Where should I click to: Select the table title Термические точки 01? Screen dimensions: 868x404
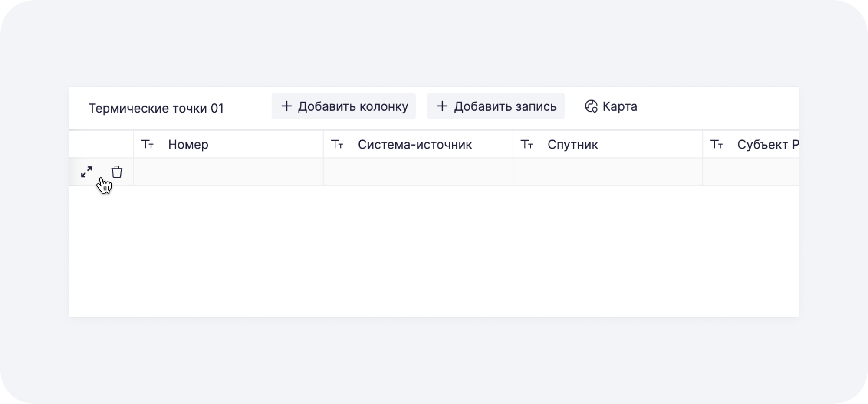pos(156,109)
